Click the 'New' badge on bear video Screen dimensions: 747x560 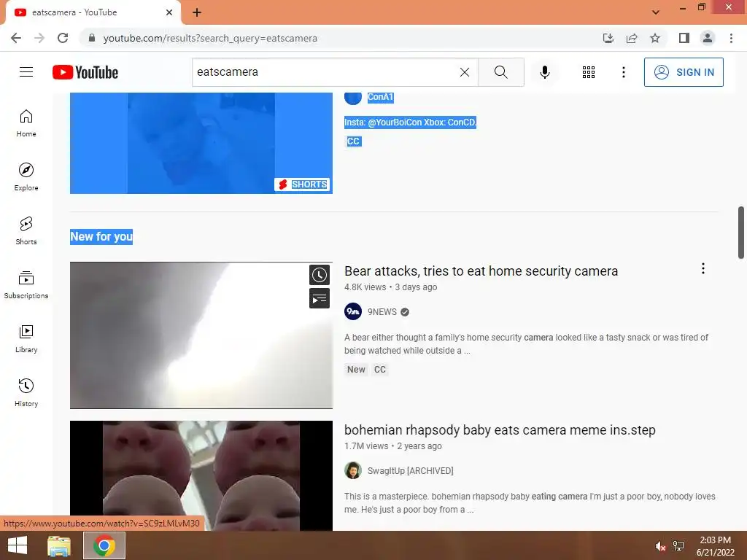tap(356, 370)
